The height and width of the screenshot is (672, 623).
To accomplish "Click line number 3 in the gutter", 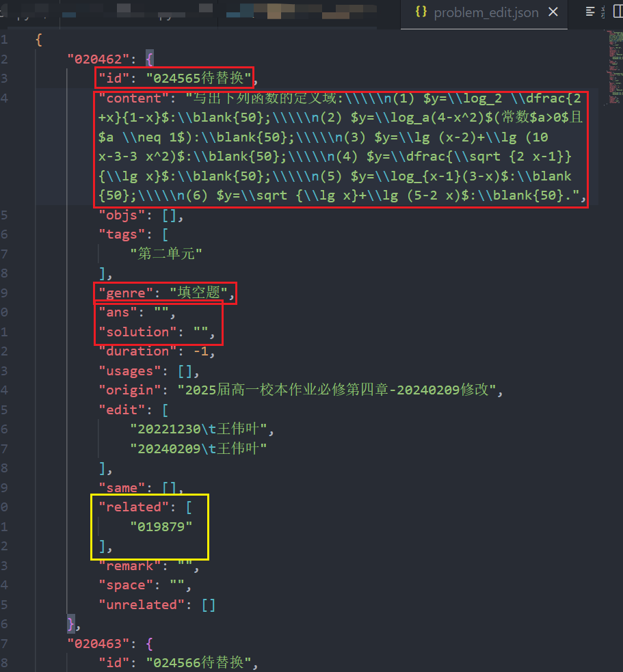I will pyautogui.click(x=5, y=77).
